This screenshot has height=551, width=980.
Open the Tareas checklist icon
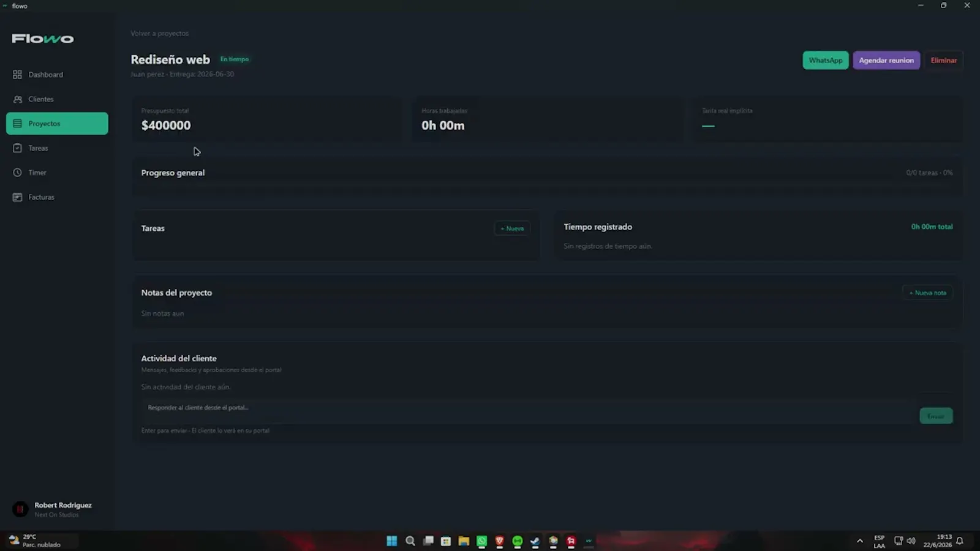coord(17,148)
